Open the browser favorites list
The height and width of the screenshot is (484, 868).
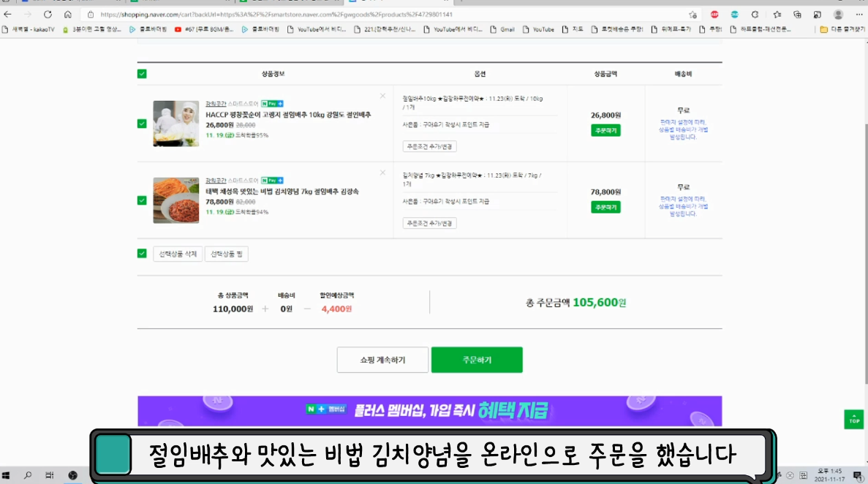[x=777, y=15]
